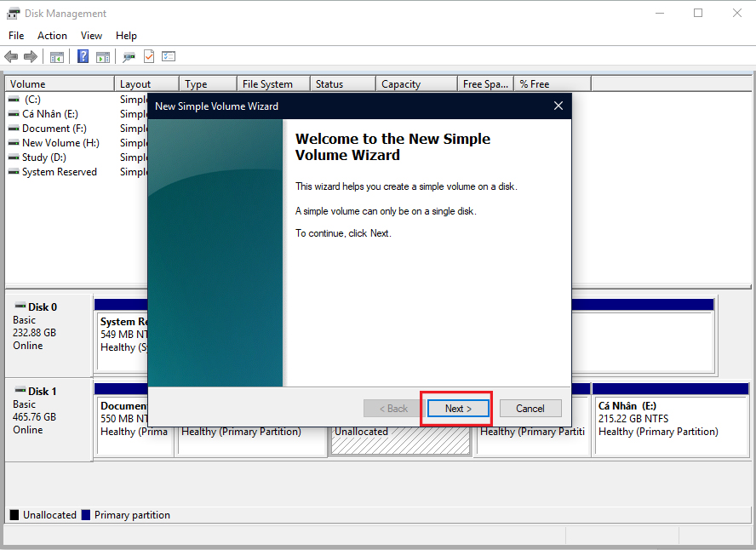756x550 pixels.
Task: Select the Study (D:) drive icon
Action: click(14, 158)
